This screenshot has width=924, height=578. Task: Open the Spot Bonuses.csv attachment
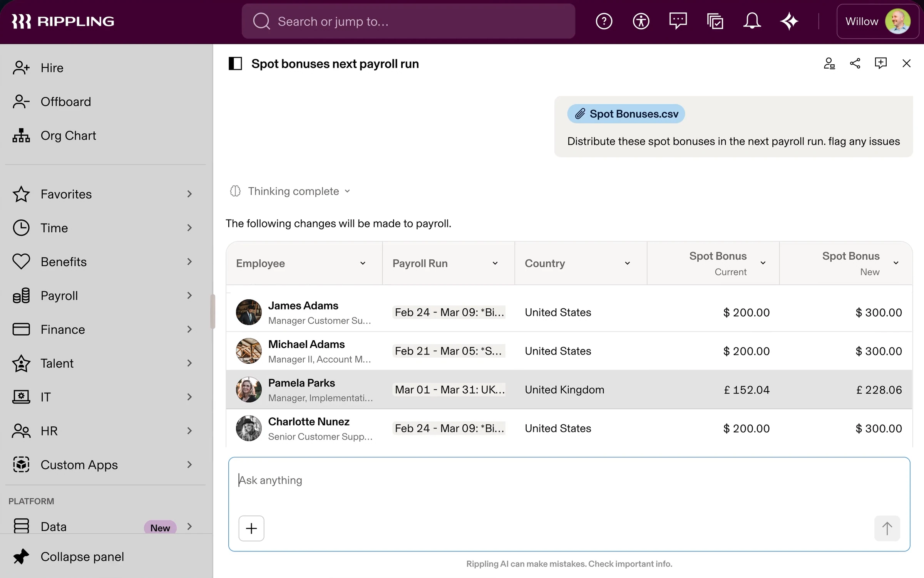[626, 114]
